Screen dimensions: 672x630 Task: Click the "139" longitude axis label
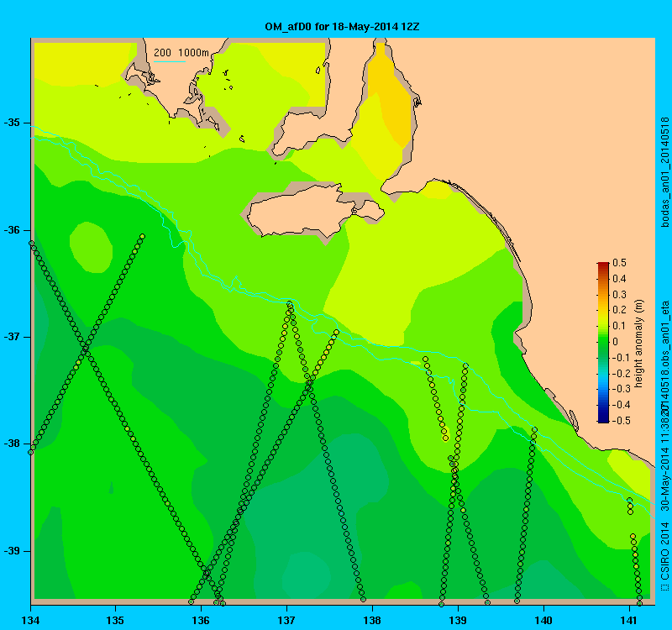(x=458, y=620)
